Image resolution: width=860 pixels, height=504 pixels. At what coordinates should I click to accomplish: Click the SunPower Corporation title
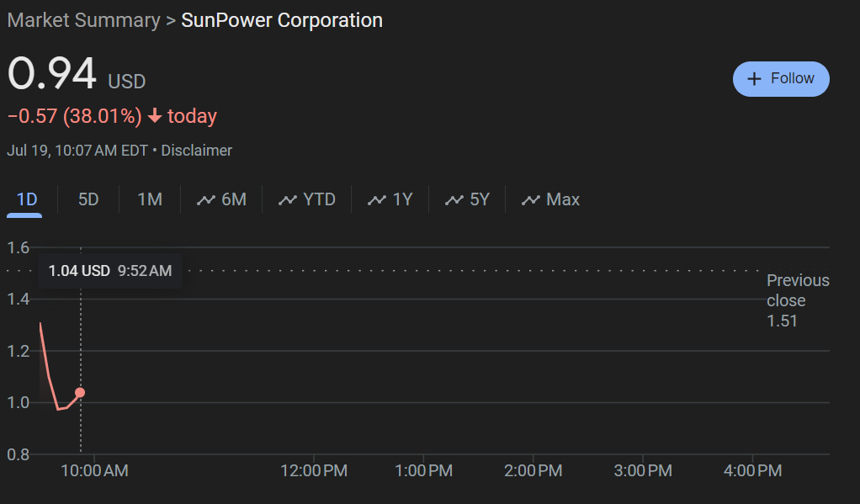coord(282,20)
